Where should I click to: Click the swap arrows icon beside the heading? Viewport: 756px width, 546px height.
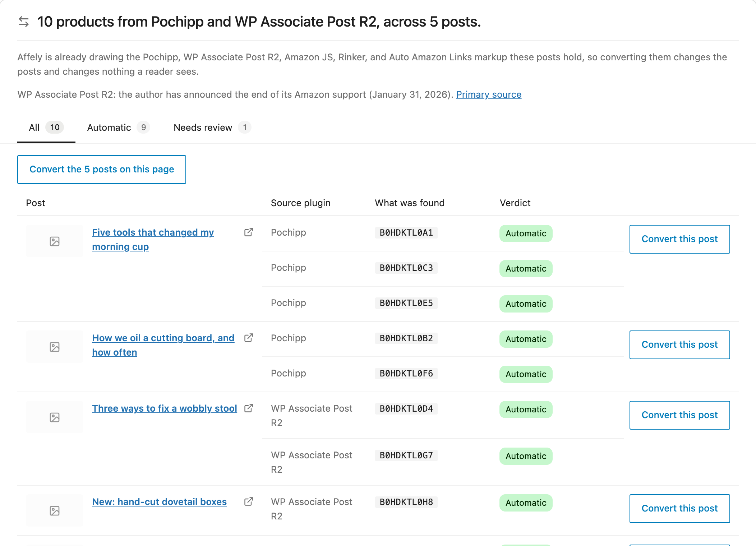click(24, 22)
